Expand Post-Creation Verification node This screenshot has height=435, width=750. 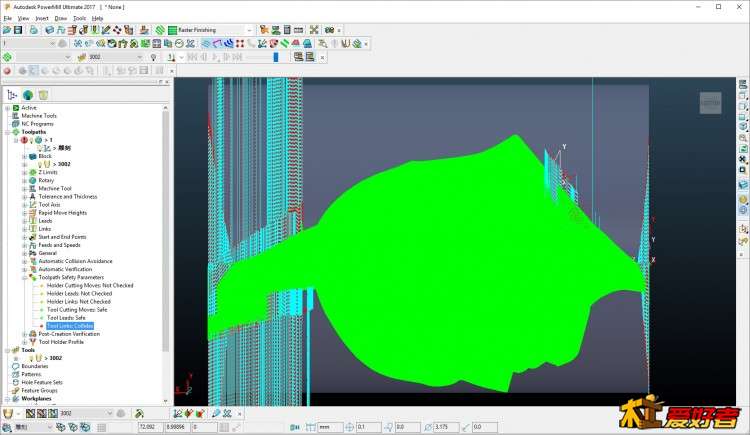click(x=24, y=334)
